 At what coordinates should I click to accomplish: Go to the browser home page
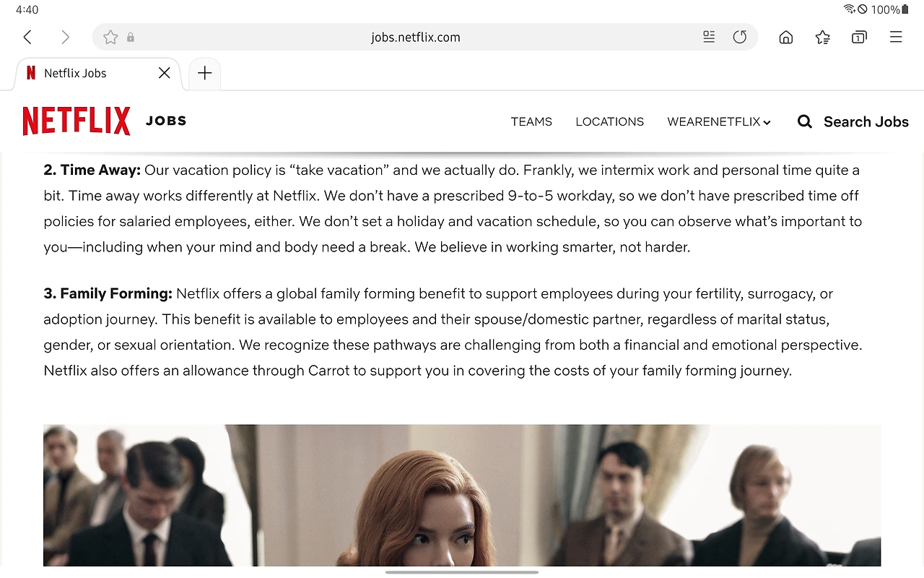point(786,38)
